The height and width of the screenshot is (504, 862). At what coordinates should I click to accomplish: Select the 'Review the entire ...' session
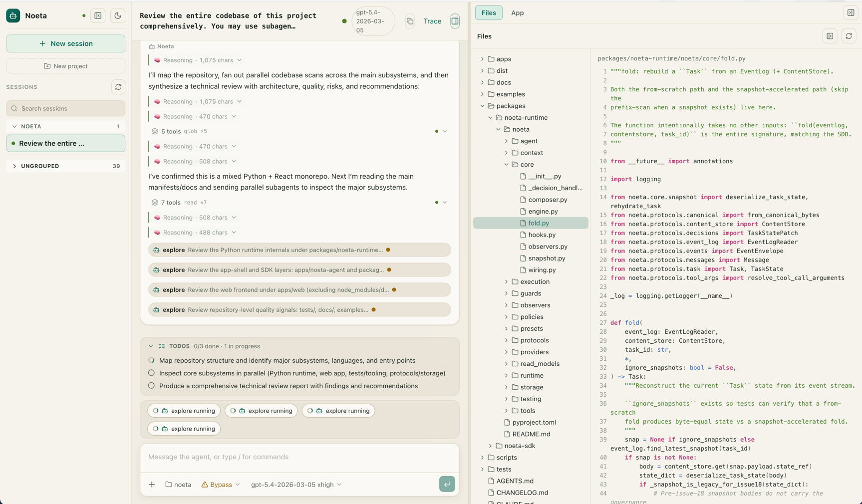pos(65,143)
